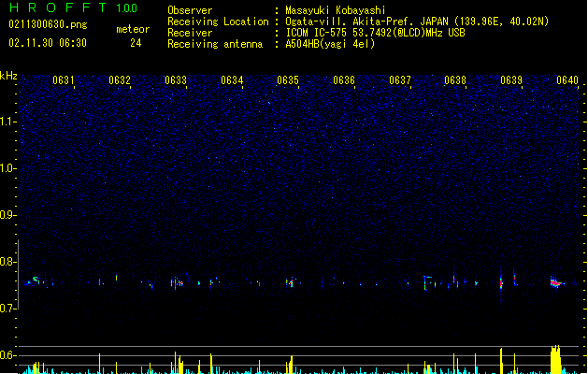
Task: Click the echo cluster at 0633
Action: pos(177,283)
